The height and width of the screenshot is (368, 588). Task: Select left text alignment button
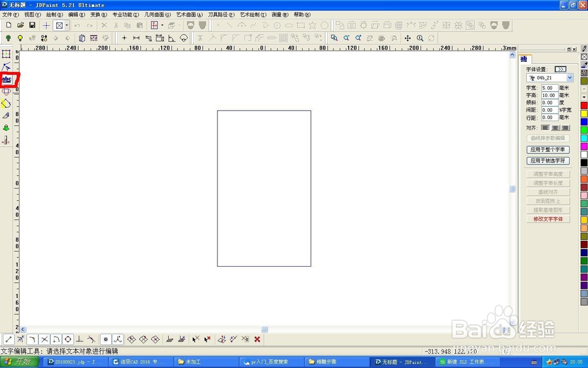pyautogui.click(x=545, y=128)
